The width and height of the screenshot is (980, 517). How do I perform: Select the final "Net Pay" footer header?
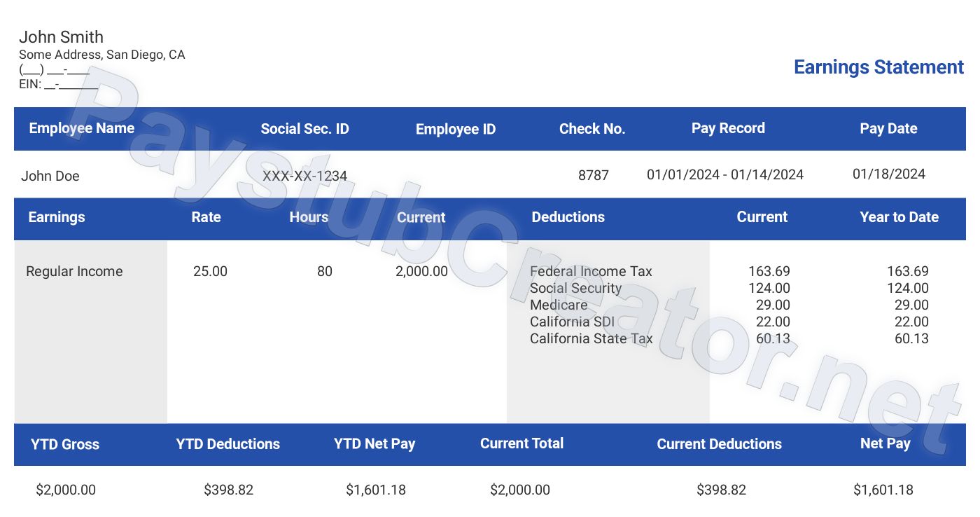885,443
